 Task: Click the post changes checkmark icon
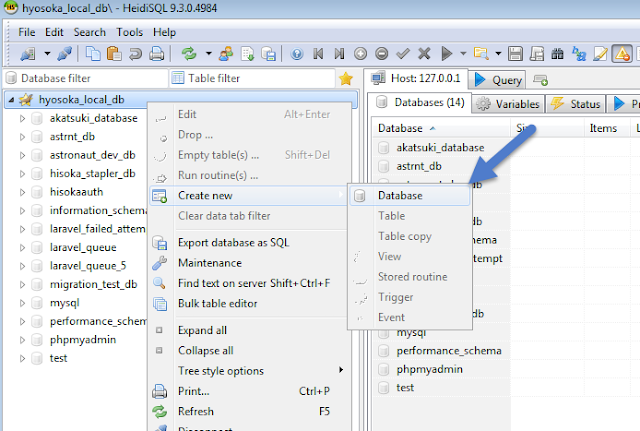point(403,54)
